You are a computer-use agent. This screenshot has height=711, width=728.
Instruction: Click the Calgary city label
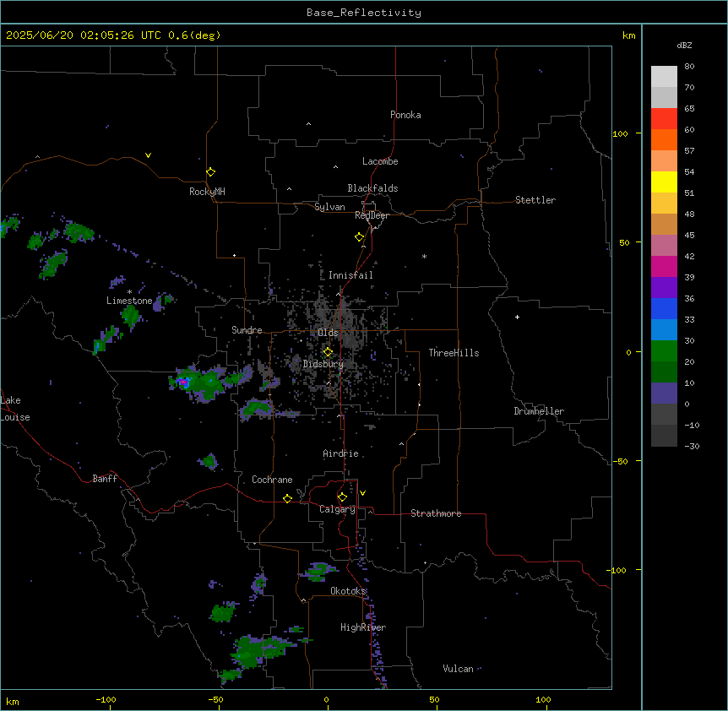pyautogui.click(x=337, y=509)
